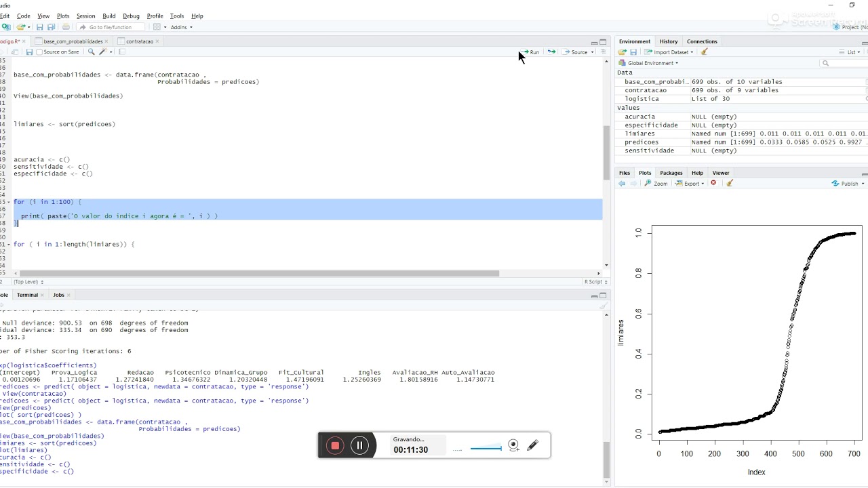
Task: Switch to the Packages tab
Action: coord(671,173)
